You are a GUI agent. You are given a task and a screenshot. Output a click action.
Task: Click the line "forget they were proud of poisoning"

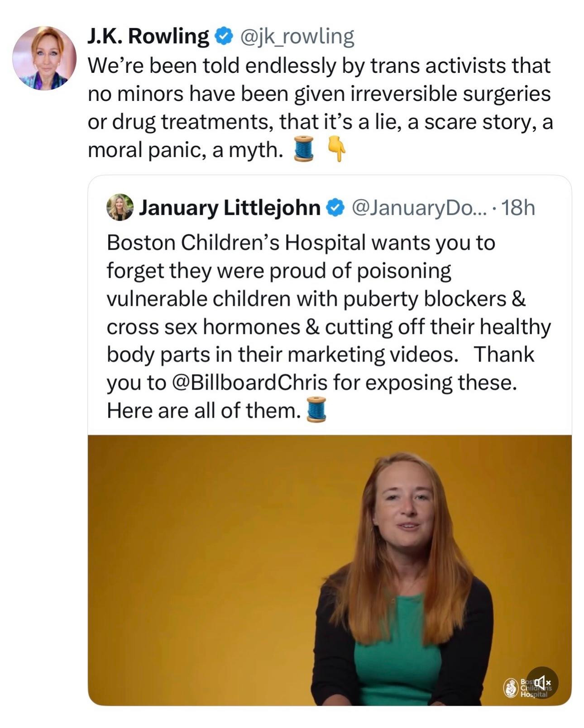pyautogui.click(x=279, y=271)
